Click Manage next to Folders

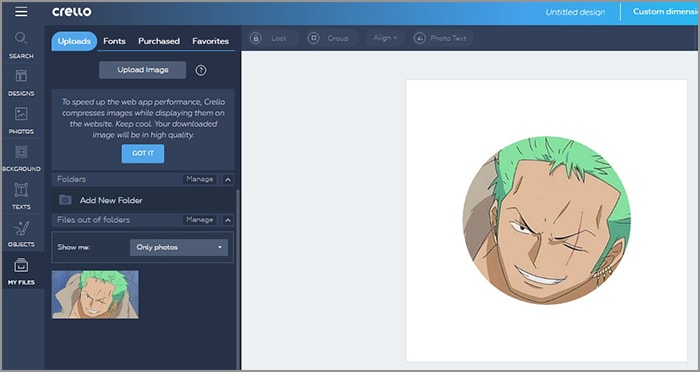(200, 179)
